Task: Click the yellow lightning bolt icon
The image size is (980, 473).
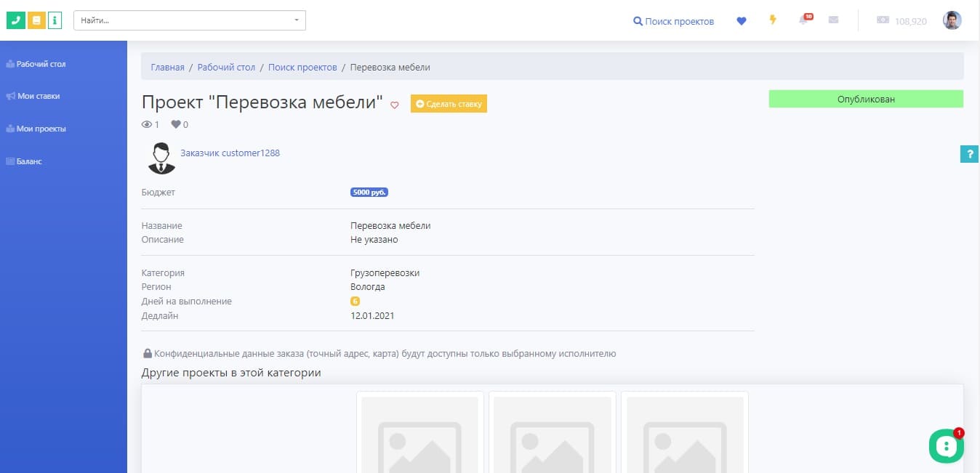Action: click(x=773, y=20)
